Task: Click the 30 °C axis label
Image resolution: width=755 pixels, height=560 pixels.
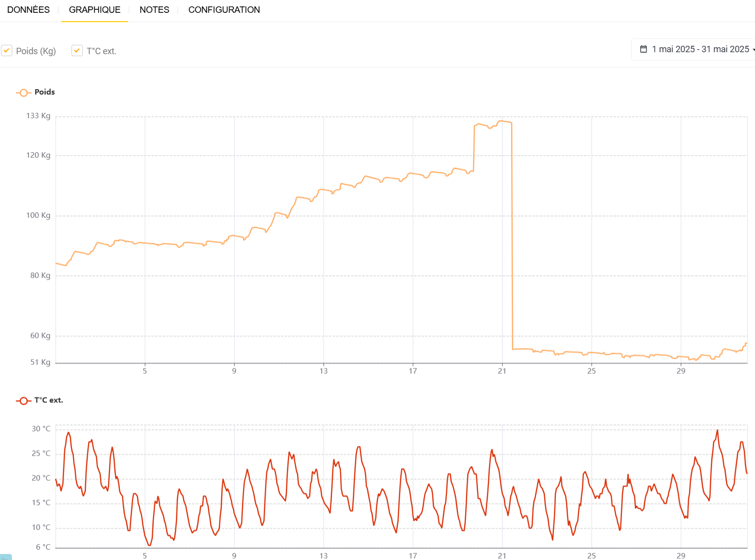Action: pos(41,429)
